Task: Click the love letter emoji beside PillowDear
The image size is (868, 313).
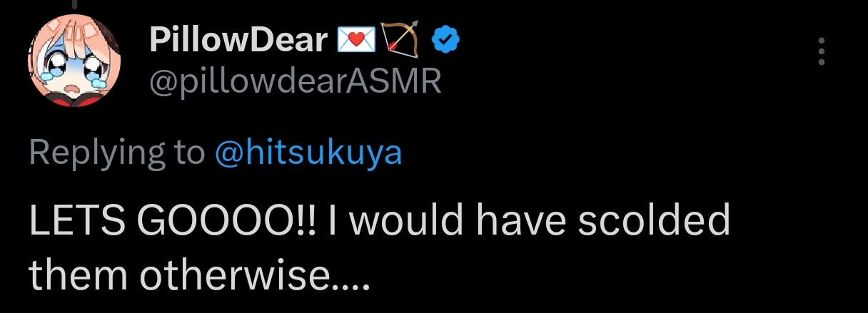Action: (355, 42)
